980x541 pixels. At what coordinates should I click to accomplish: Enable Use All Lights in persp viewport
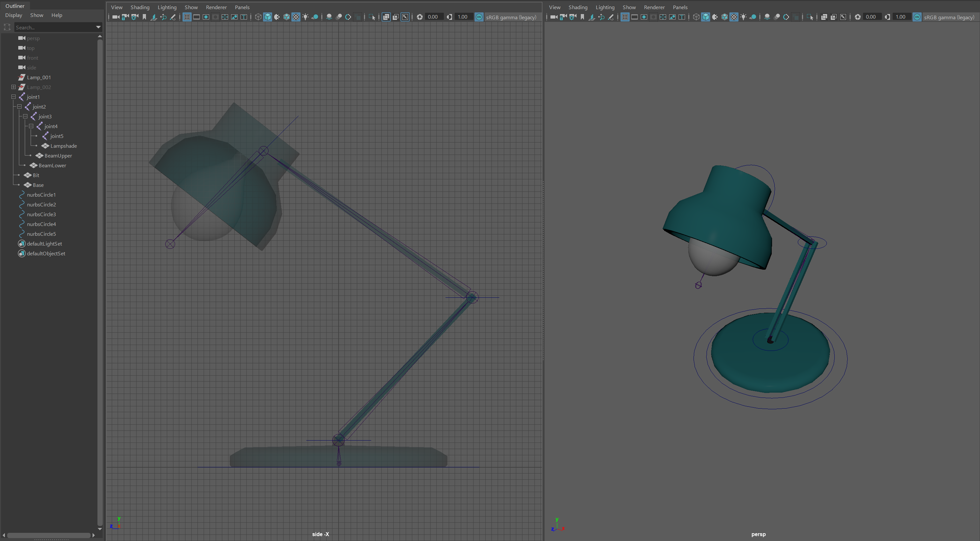tap(743, 17)
